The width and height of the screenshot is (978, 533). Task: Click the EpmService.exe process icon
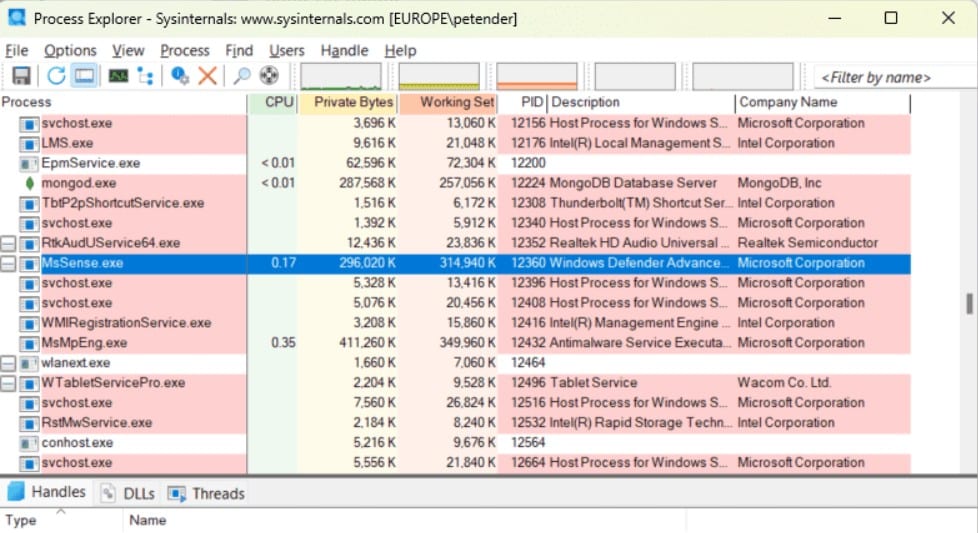pyautogui.click(x=29, y=164)
